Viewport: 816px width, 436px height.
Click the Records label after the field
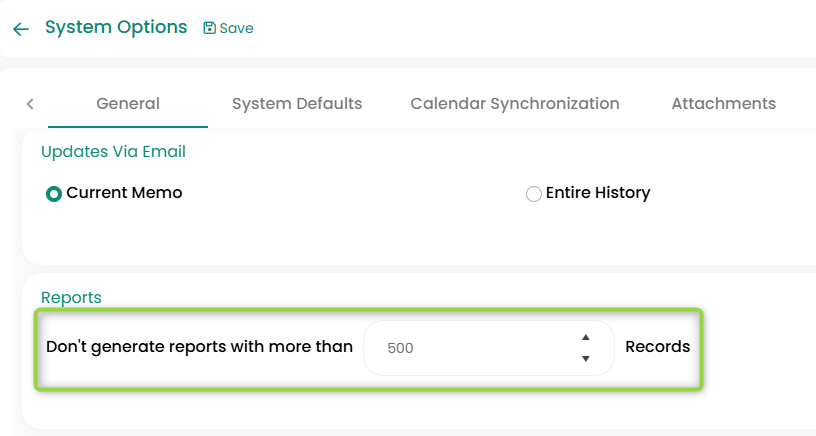click(657, 347)
